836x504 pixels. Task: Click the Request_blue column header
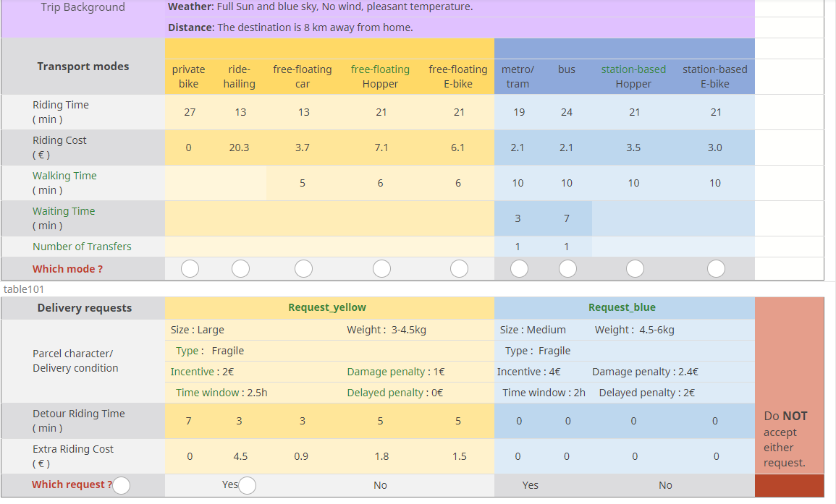click(622, 307)
